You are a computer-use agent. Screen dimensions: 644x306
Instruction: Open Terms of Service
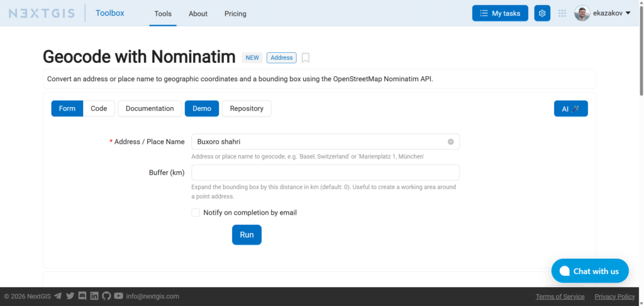coord(560,297)
